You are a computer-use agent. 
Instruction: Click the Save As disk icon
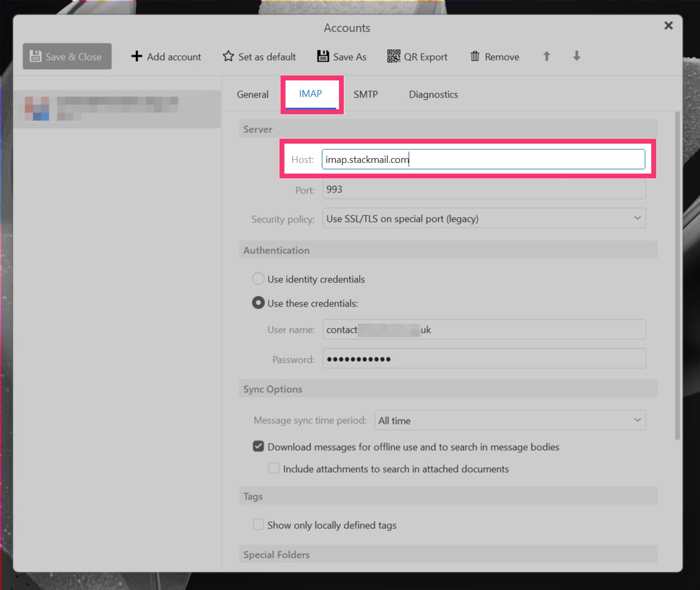pyautogui.click(x=323, y=56)
